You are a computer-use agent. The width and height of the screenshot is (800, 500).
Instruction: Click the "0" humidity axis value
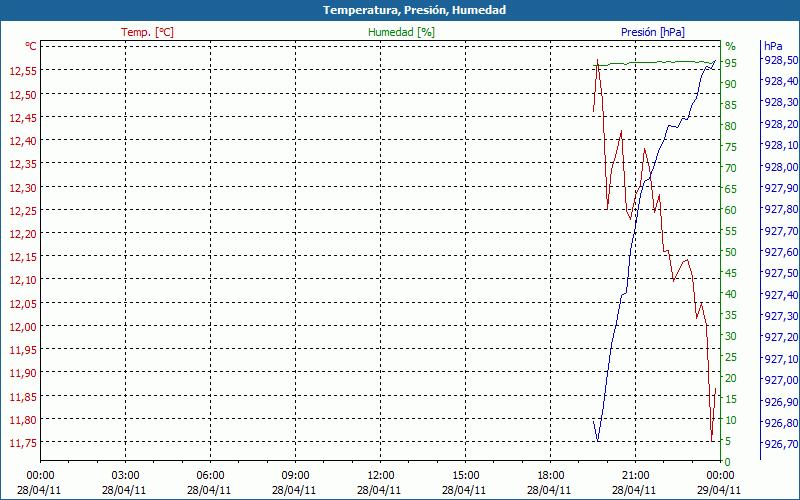tap(728, 462)
